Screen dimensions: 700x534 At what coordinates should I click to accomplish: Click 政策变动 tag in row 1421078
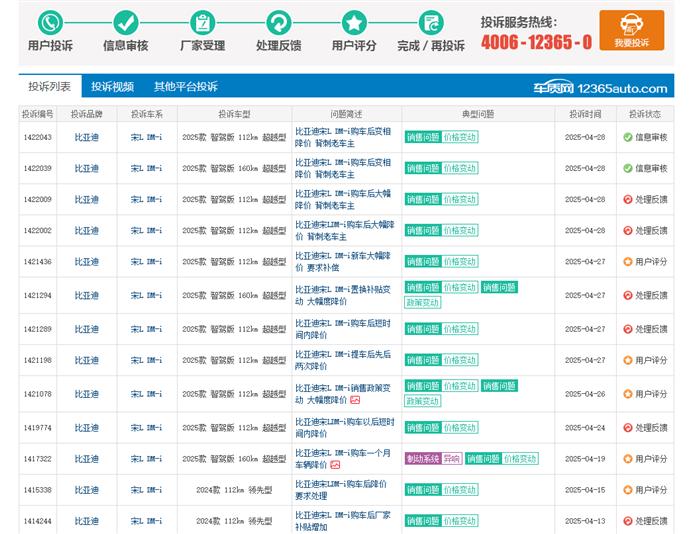(x=423, y=401)
